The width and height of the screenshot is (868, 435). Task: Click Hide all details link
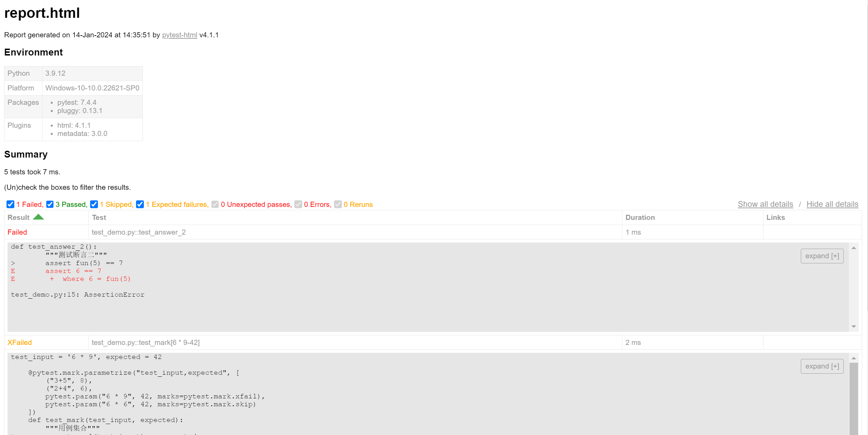[832, 204]
